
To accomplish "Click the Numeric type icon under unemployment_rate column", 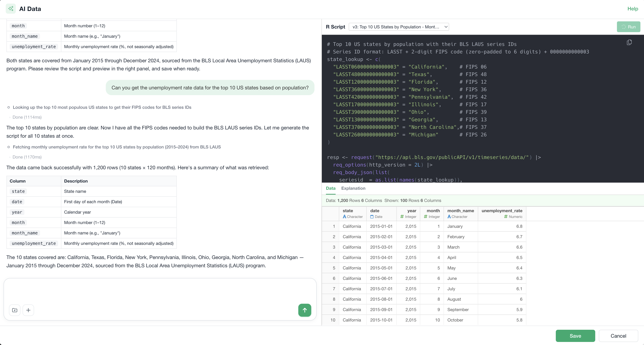I will pyautogui.click(x=506, y=216).
